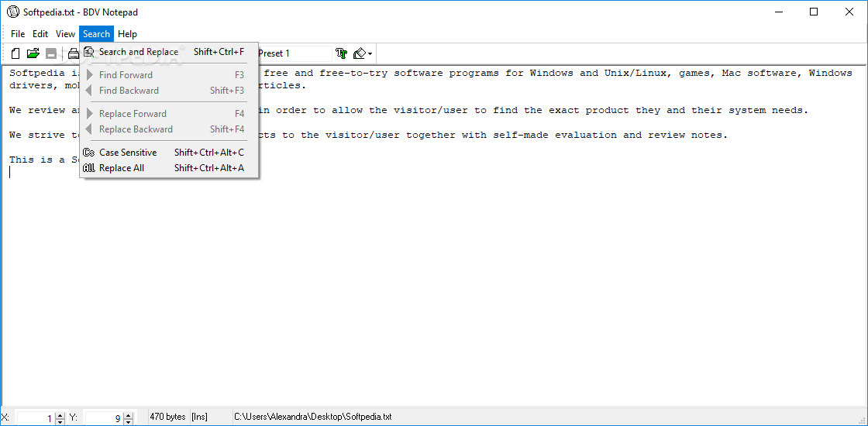
Task: Close the open Search menu
Action: tap(96, 34)
